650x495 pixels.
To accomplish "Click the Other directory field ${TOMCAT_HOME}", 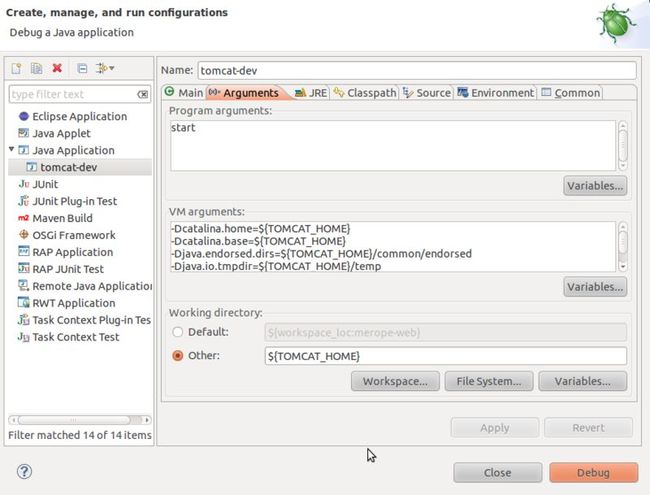I will pyautogui.click(x=446, y=356).
